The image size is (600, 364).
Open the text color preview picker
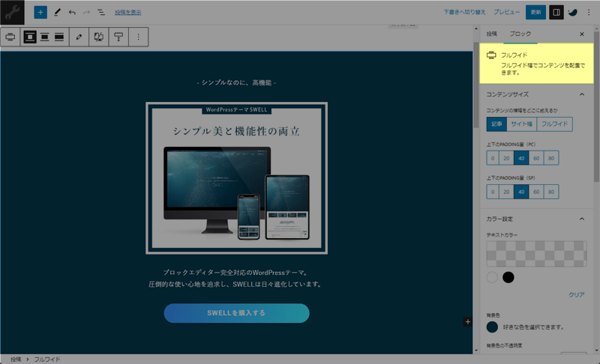point(536,254)
